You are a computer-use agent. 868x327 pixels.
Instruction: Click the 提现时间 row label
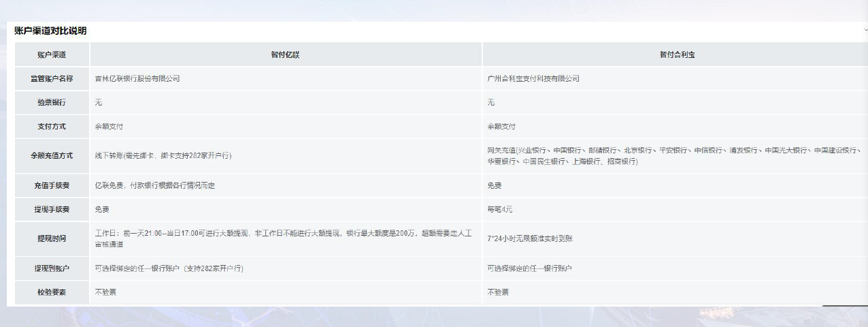(x=52, y=238)
